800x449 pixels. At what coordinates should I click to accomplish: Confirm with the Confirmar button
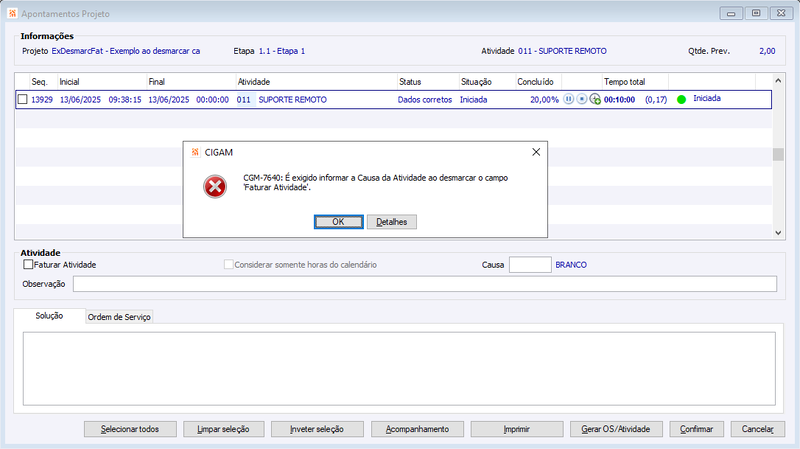[x=696, y=429]
